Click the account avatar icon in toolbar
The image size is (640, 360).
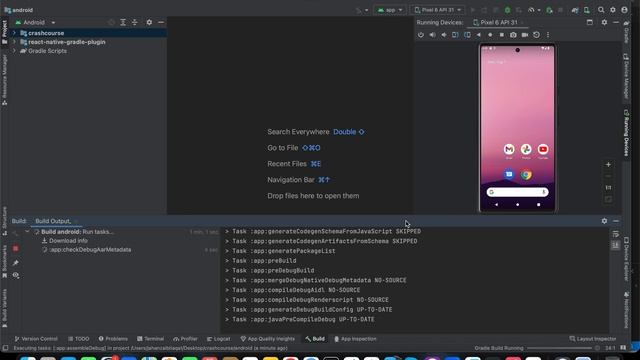(x=624, y=10)
